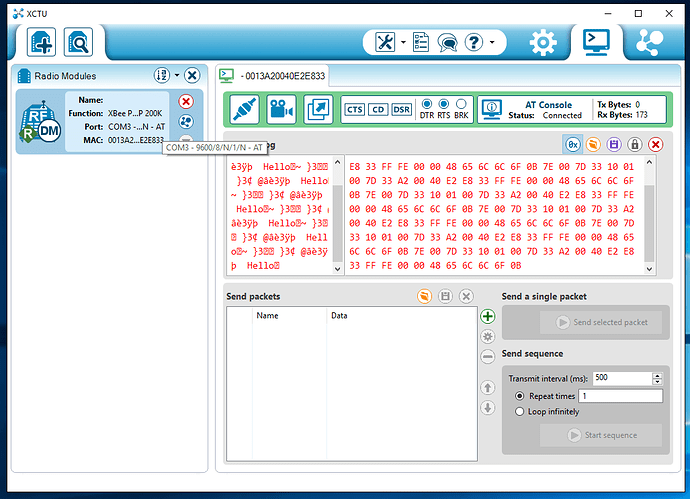Screen dimensions: 690x499
Task: Open the feedback chat bubbles icon
Action: 447,43
